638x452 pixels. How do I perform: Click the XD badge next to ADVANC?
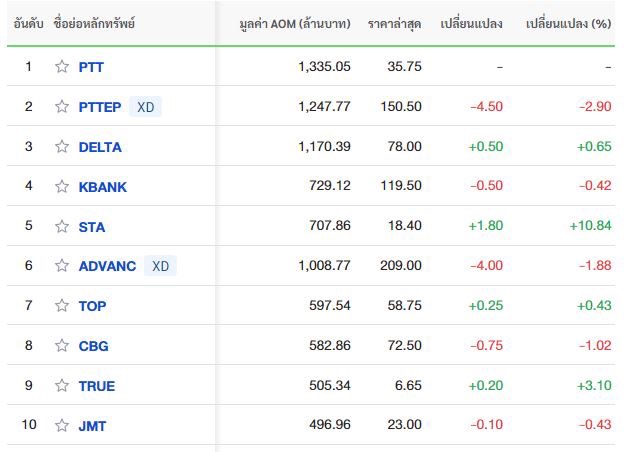click(160, 266)
